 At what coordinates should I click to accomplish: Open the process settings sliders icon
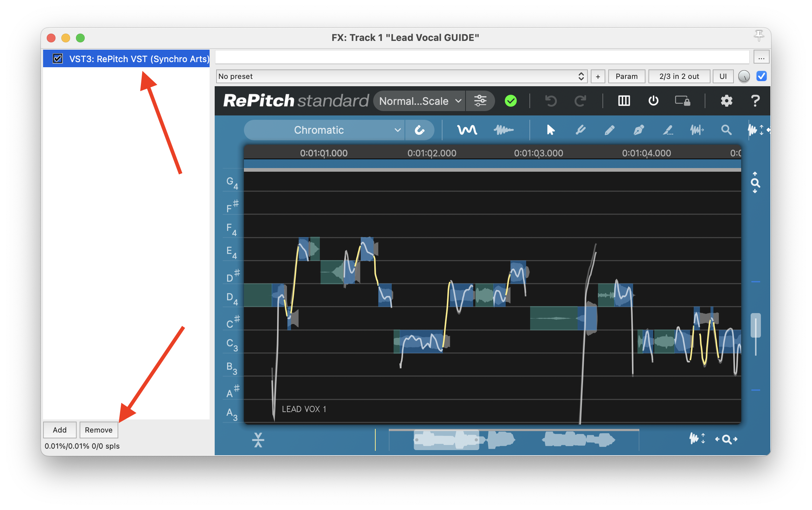pos(480,101)
